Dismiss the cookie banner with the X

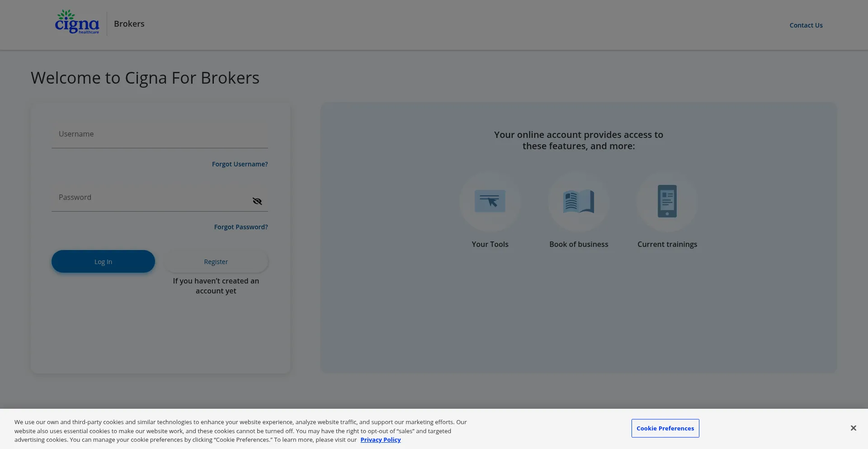[853, 428]
